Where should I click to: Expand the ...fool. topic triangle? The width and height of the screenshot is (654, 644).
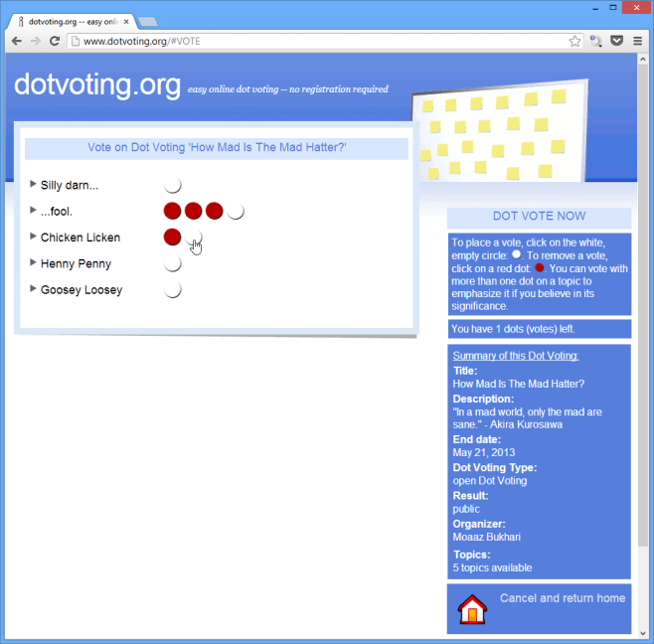[33, 210]
